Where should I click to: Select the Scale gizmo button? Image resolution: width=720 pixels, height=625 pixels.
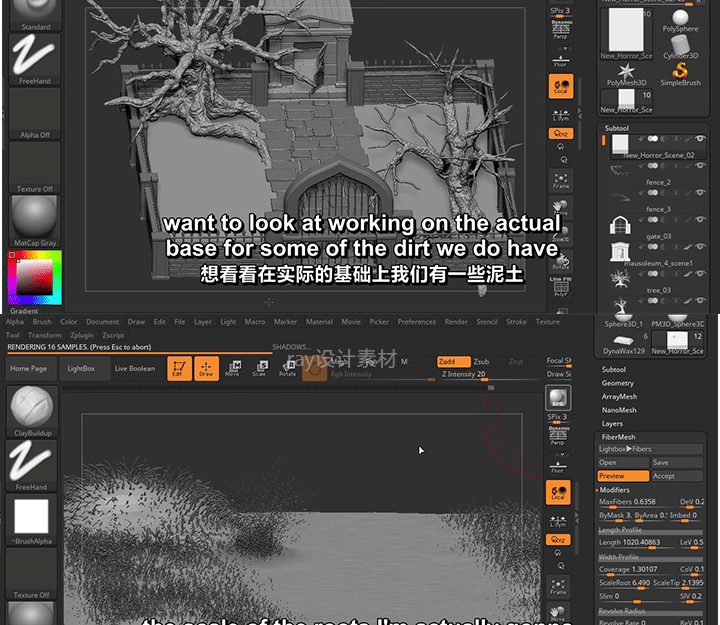coord(260,368)
